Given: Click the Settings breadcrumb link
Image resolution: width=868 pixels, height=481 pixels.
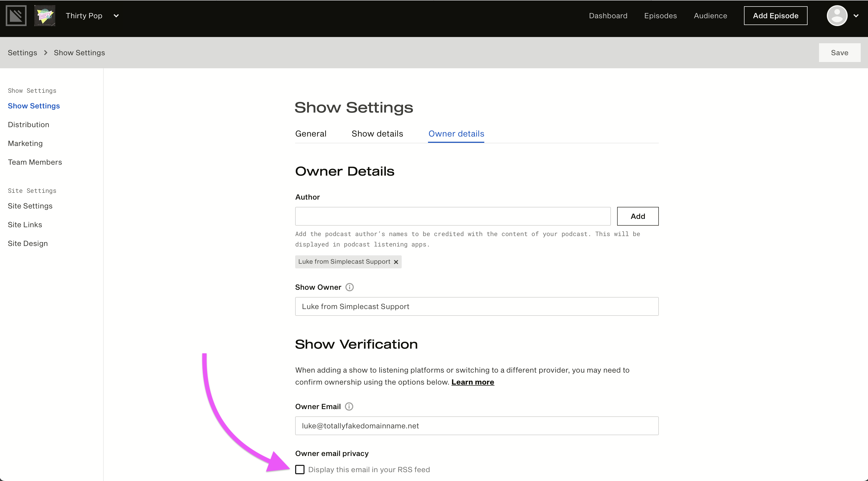Looking at the screenshot, I should coord(23,53).
